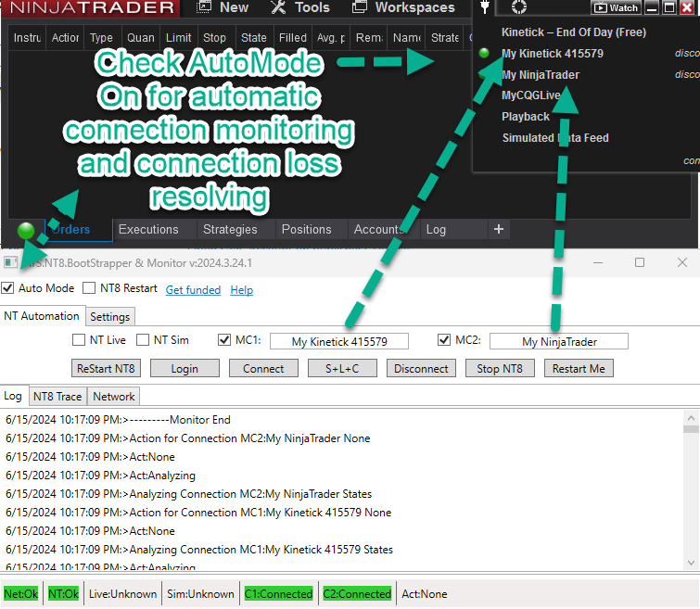Click the NT:Ok status indicator
Screen dimensions: 700x609
pos(63,594)
